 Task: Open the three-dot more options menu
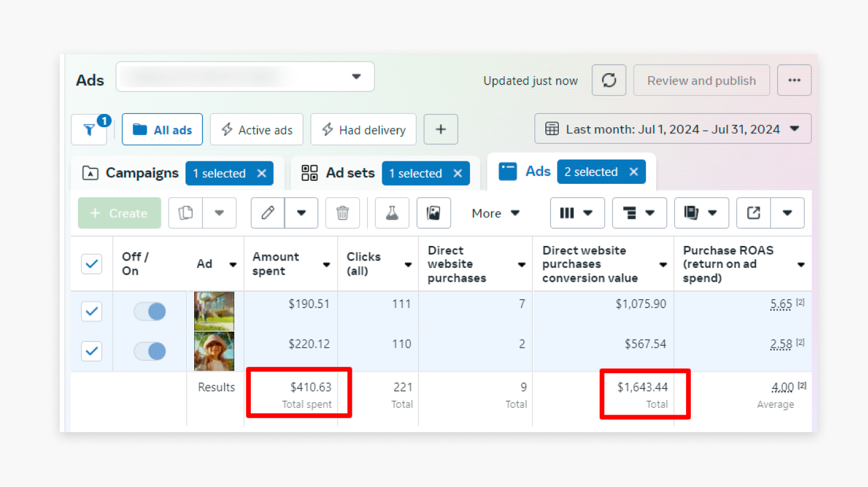pyautogui.click(x=794, y=80)
